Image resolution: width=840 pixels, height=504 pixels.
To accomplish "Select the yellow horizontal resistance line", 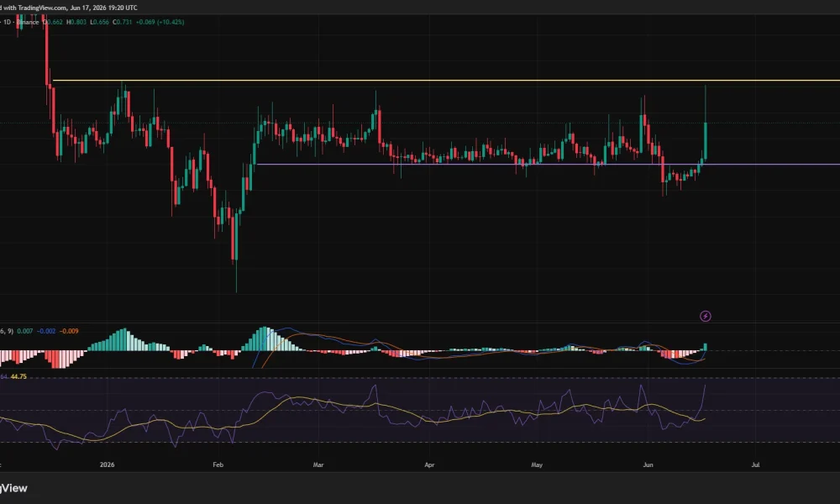I will click(446, 81).
